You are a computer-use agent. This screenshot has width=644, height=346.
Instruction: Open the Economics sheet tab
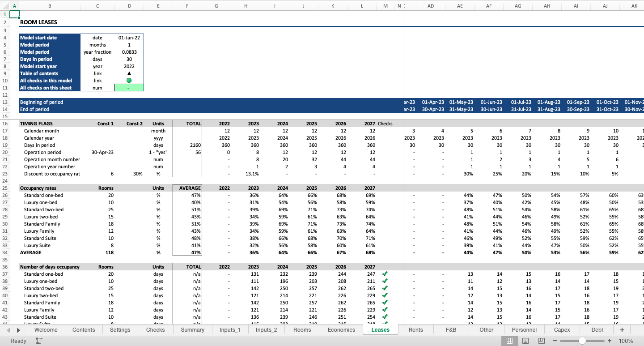pyautogui.click(x=341, y=329)
